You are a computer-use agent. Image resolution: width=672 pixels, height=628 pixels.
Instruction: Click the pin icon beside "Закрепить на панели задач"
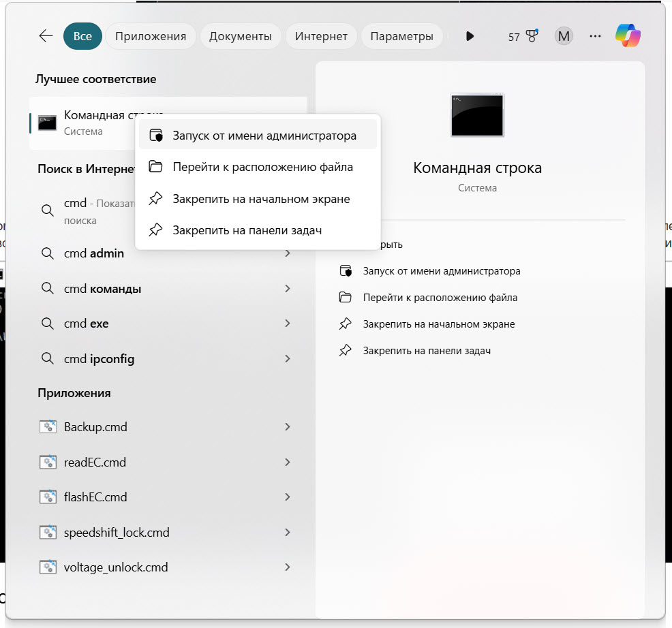[155, 230]
